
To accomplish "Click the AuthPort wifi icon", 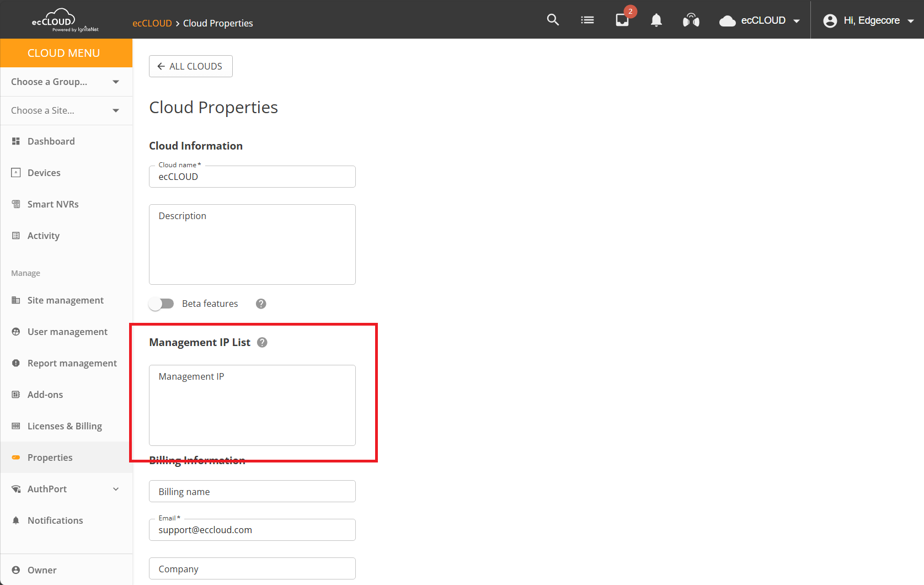I will click(x=16, y=489).
